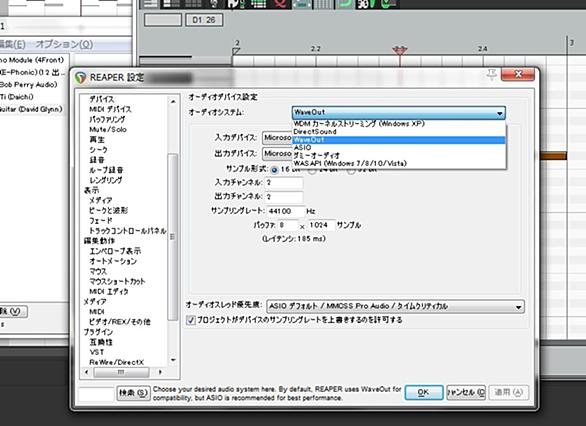Click the キャンセル button
Screen dimensions: 586x426
[466, 392]
